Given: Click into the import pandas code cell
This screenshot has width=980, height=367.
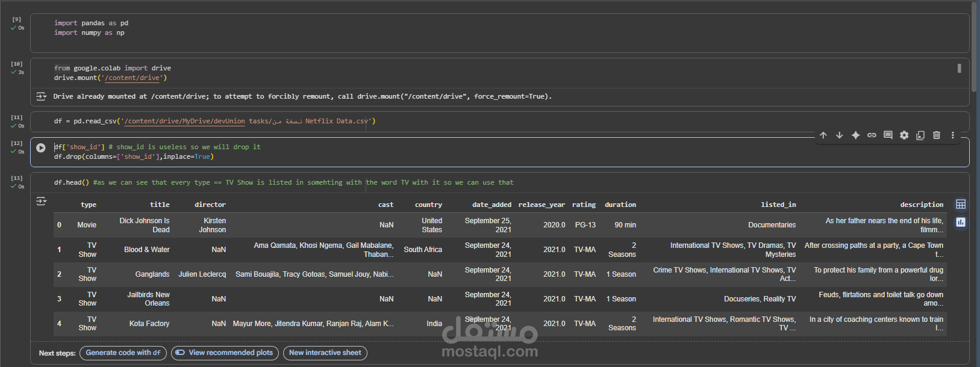Looking at the screenshot, I should tap(500, 33).
